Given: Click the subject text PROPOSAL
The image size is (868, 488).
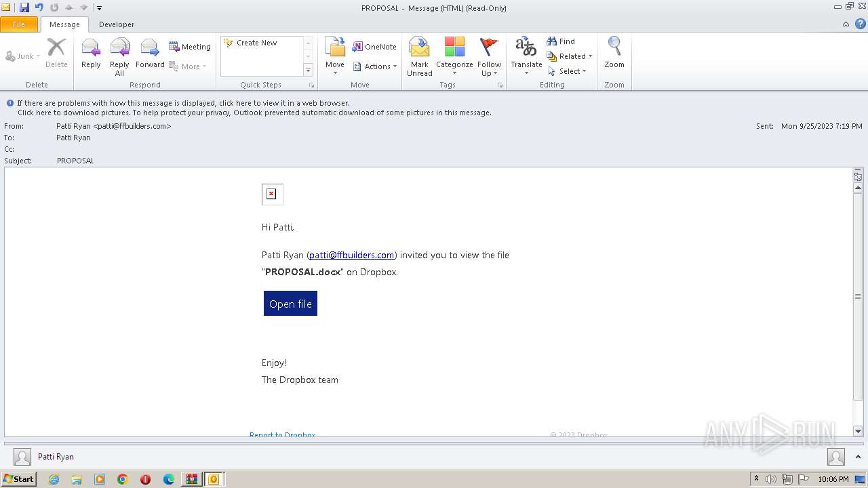Looking at the screenshot, I should (x=75, y=161).
